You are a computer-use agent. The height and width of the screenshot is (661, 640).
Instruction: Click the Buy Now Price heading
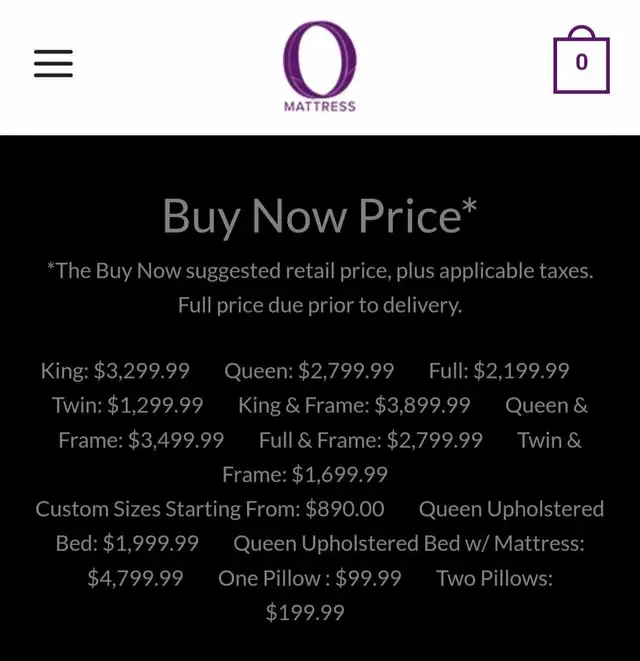[x=320, y=215]
